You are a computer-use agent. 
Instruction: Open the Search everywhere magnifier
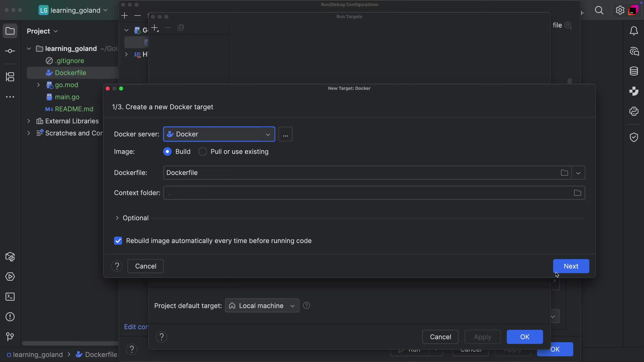click(599, 10)
